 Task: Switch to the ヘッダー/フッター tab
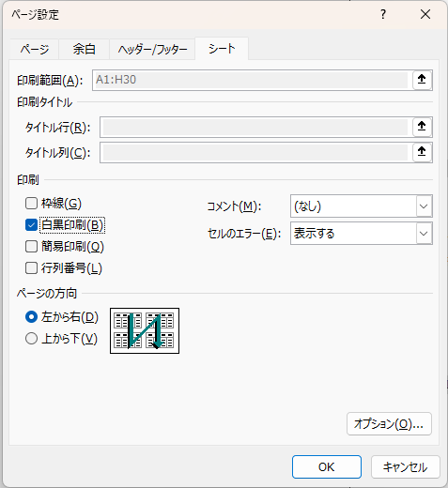(x=152, y=49)
